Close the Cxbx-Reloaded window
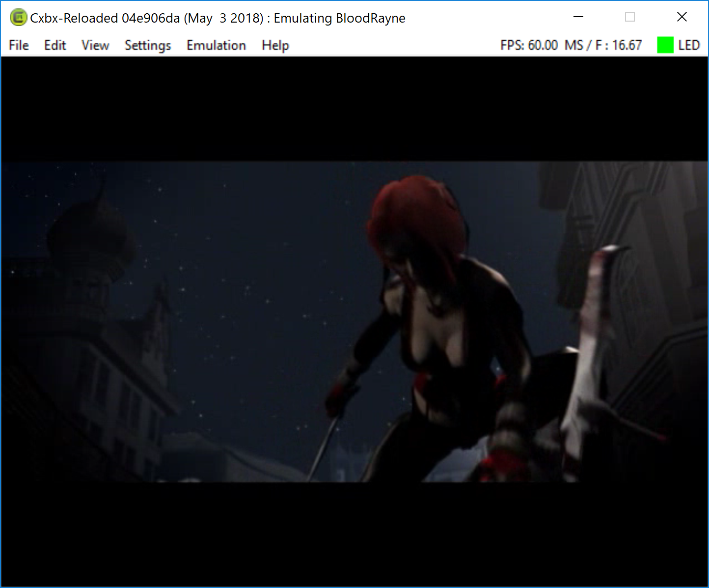 682,17
